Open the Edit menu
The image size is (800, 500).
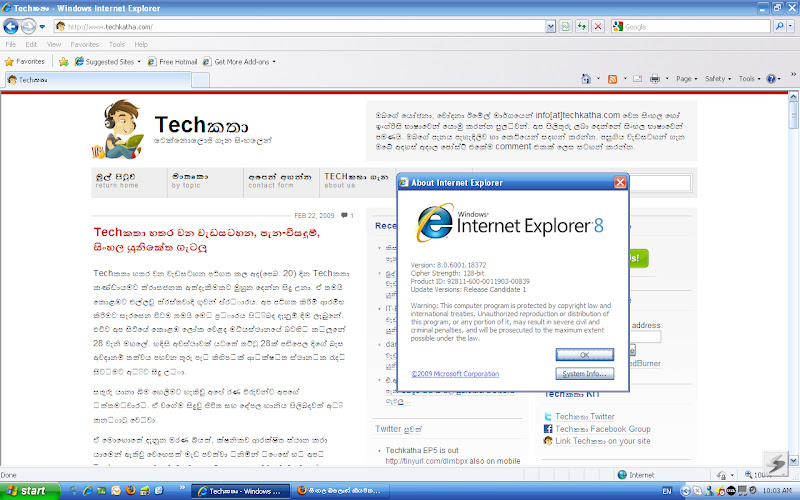click(x=31, y=44)
